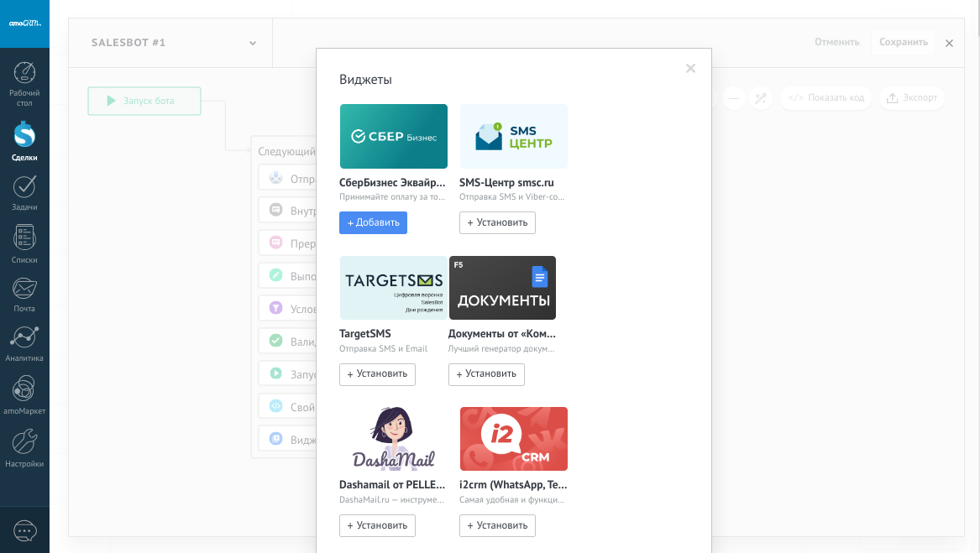Select the СберБизнес widget thumbnail
Screen dimensions: 980x553
pyautogui.click(x=393, y=136)
